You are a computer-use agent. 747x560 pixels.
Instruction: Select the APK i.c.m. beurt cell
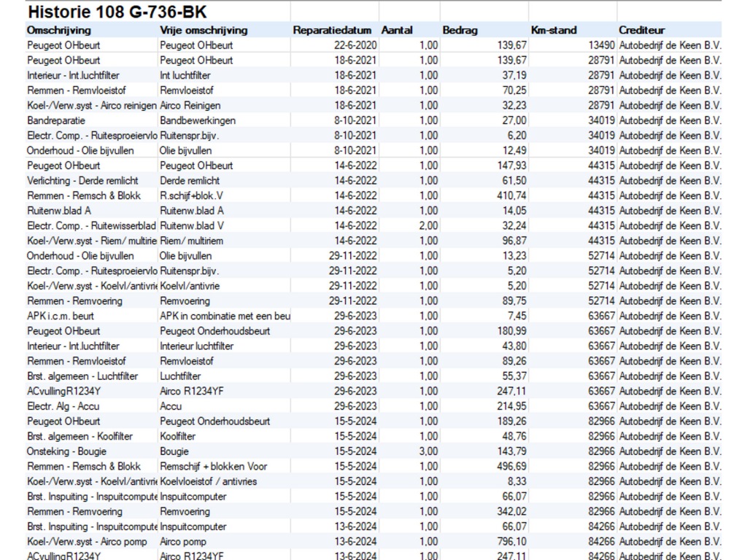(61, 316)
